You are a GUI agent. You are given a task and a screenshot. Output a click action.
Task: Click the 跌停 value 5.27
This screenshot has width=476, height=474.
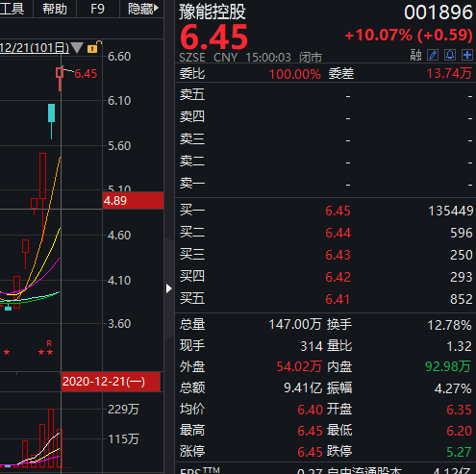point(459,452)
